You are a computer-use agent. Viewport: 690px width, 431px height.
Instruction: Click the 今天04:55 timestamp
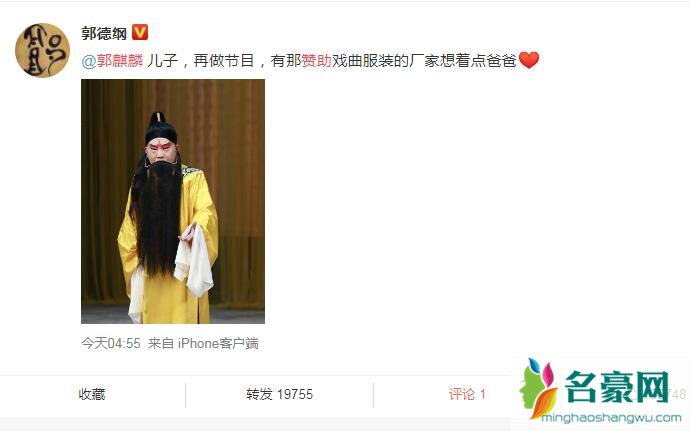pyautogui.click(x=111, y=343)
